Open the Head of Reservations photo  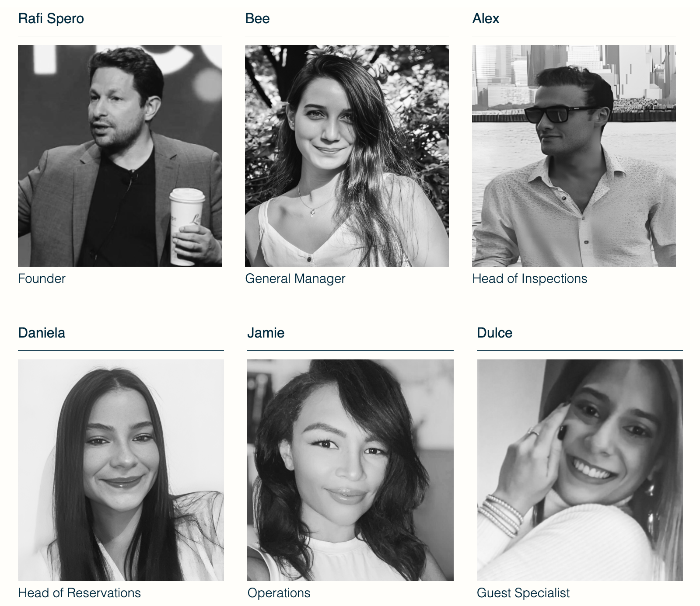(x=121, y=470)
